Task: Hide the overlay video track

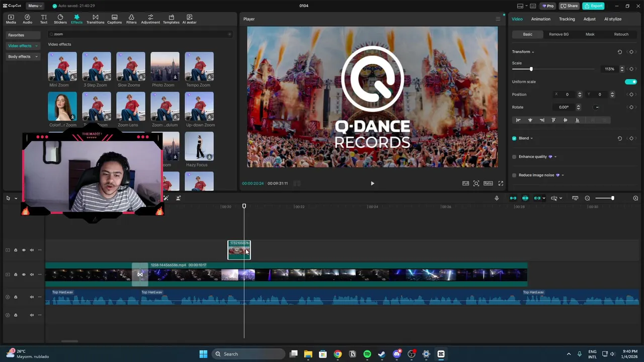Action: pos(24,250)
